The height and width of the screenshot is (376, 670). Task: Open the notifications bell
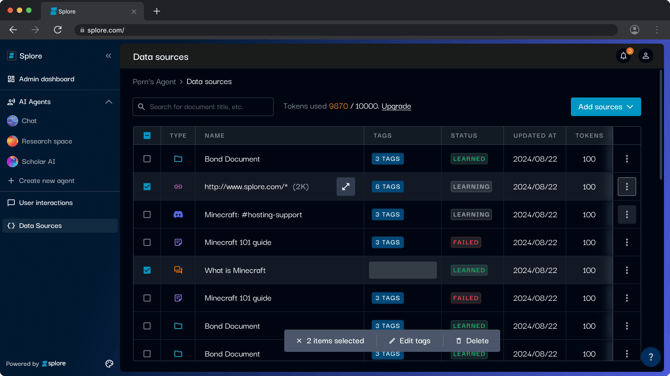623,56
